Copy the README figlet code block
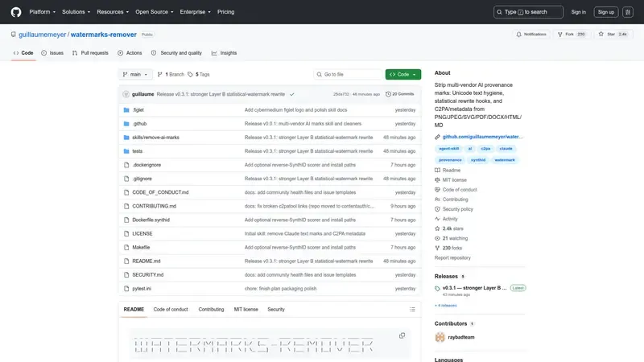 402,335
